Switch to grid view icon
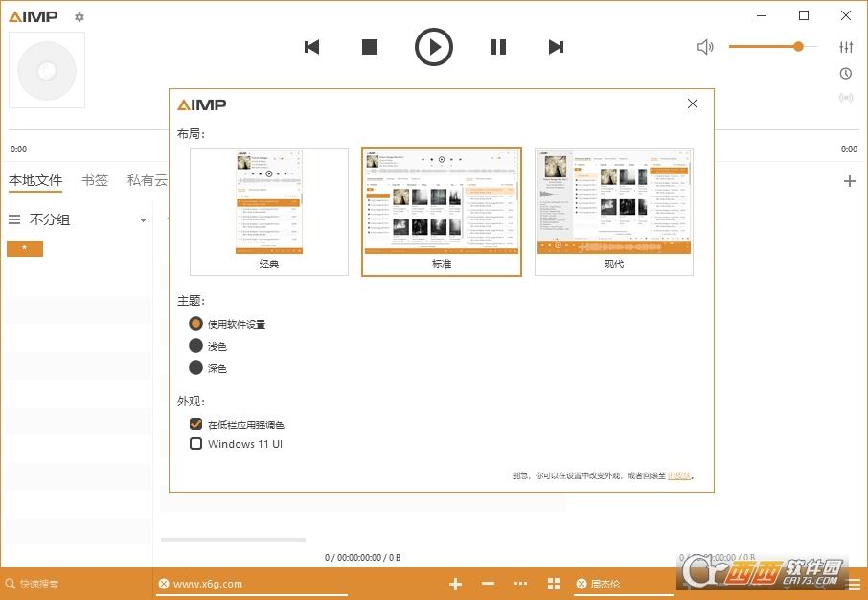The image size is (868, 600). pos(553,584)
